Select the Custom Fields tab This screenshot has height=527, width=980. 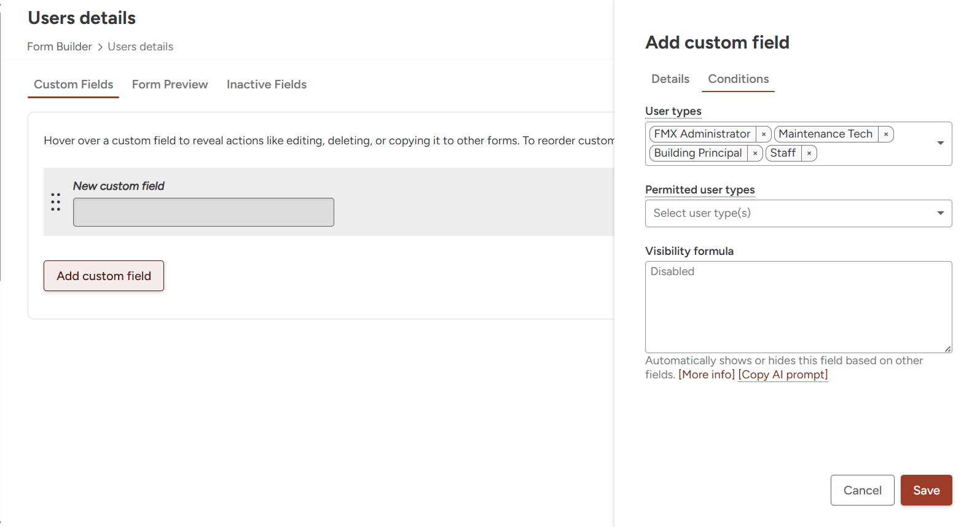click(73, 85)
